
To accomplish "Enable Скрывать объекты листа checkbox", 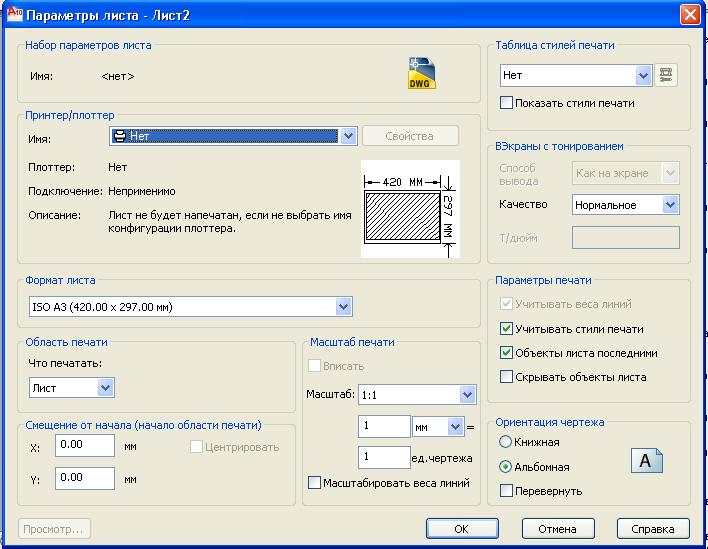I will pyautogui.click(x=507, y=377).
